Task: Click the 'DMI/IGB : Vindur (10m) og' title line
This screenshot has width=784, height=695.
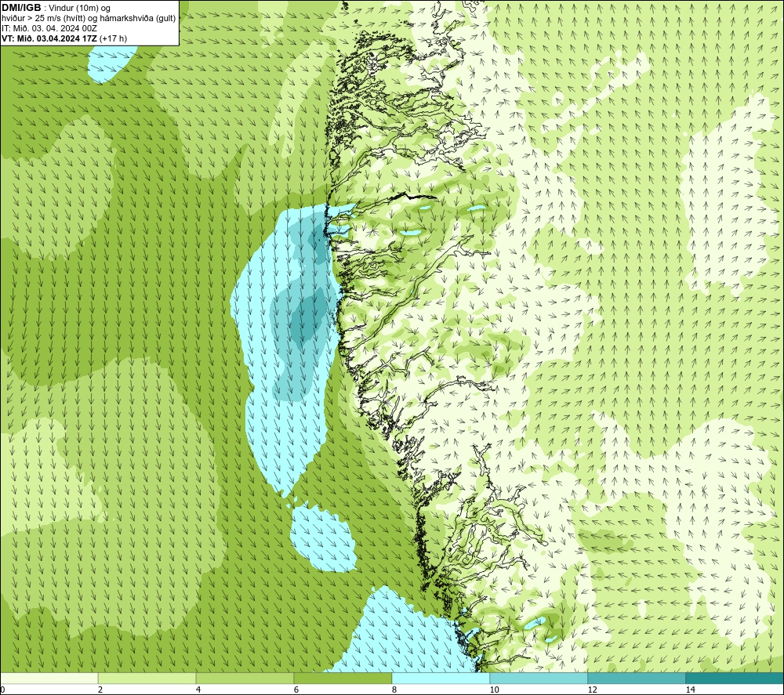Action: [x=56, y=8]
